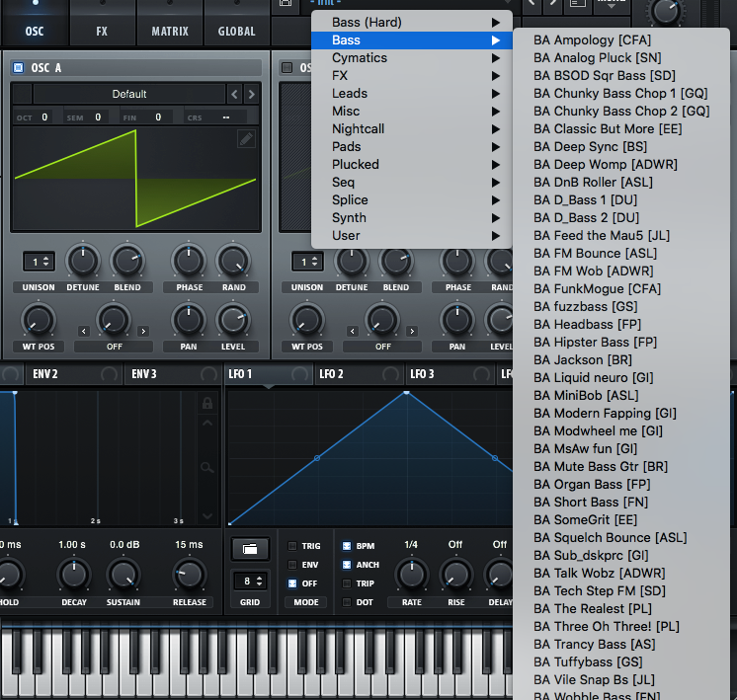Select next wavetable arrow in OSC A
This screenshot has height=700, width=737.
click(252, 95)
